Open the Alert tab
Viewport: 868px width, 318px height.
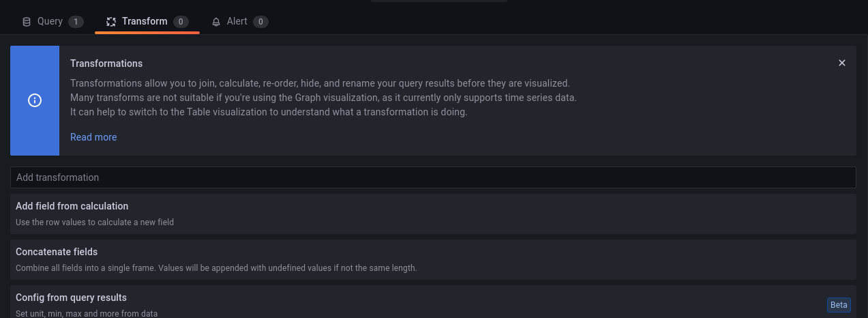coord(237,22)
